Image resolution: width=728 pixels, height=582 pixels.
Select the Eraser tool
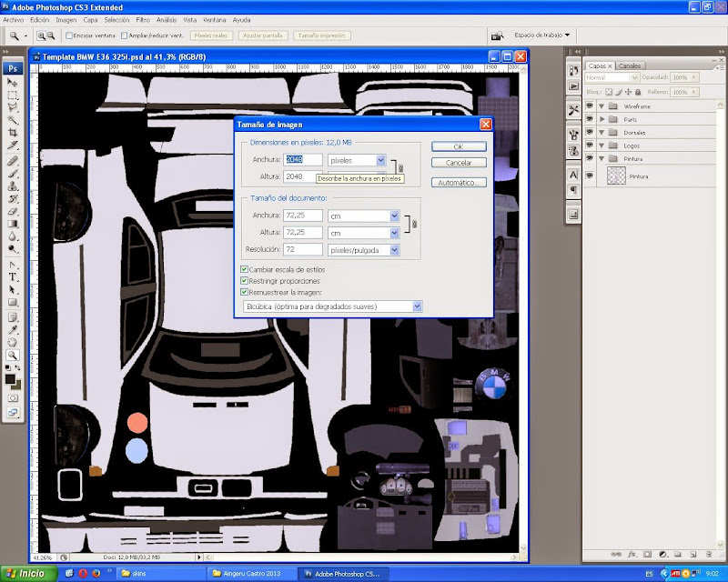pos(13,211)
